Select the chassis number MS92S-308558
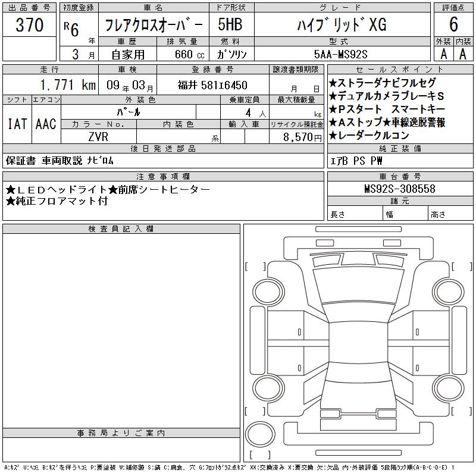Image resolution: width=476 pixels, height=476 pixels. tap(400, 189)
